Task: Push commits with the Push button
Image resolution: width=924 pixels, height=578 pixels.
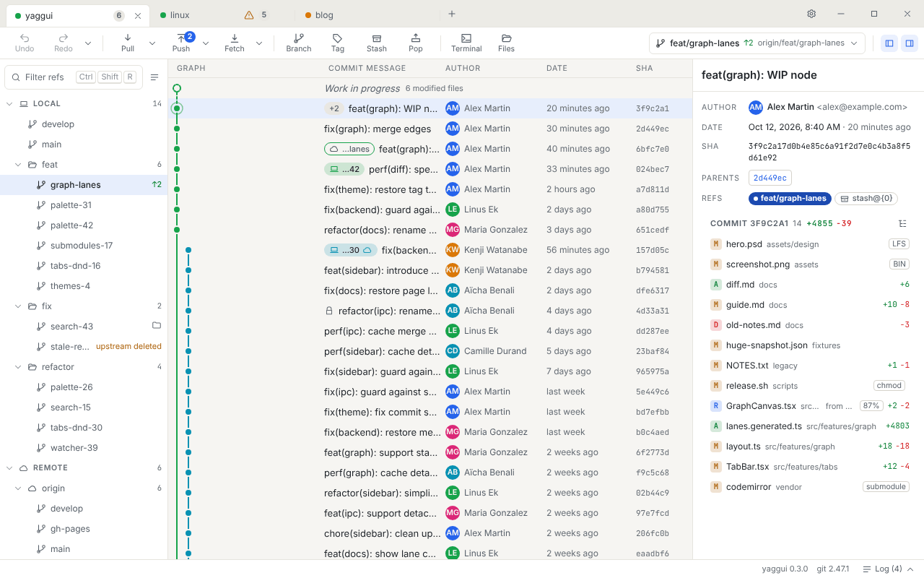Action: point(181,43)
